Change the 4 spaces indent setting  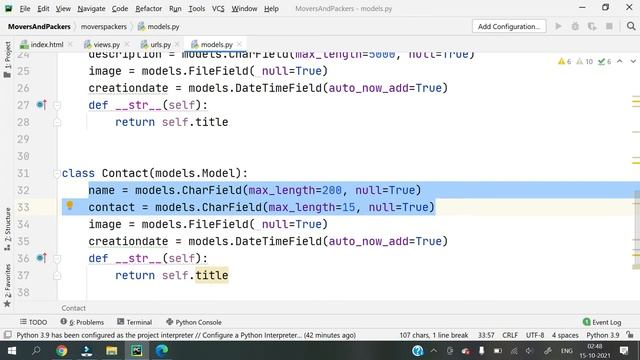pyautogui.click(x=565, y=335)
